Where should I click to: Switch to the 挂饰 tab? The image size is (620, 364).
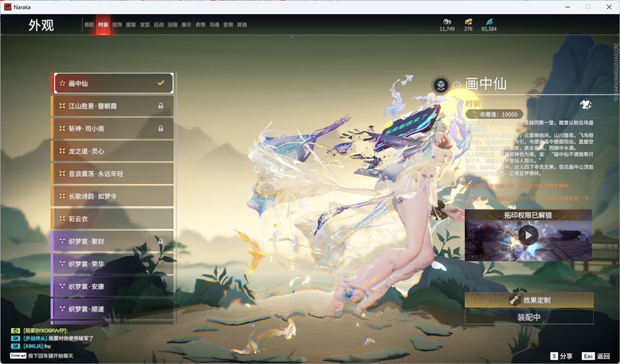click(117, 25)
